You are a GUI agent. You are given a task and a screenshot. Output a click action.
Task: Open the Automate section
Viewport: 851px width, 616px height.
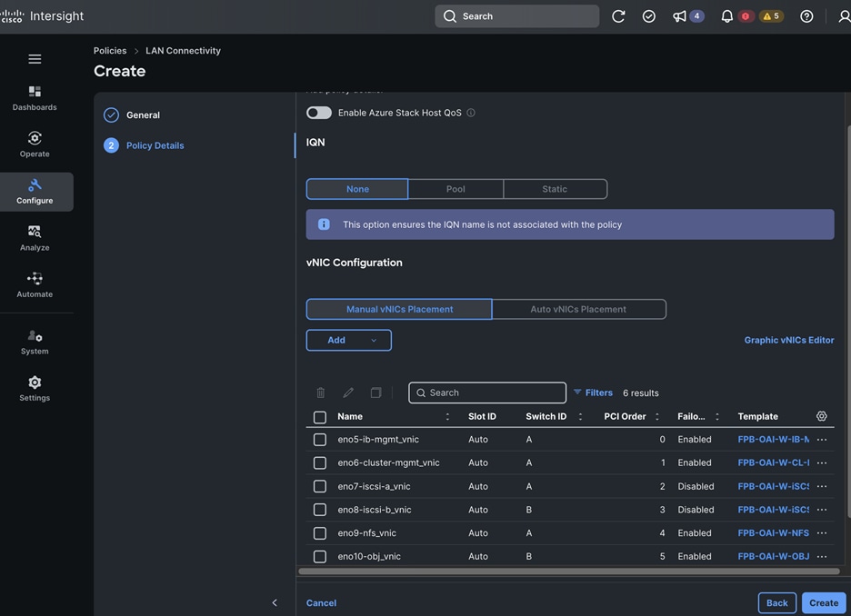[35, 285]
